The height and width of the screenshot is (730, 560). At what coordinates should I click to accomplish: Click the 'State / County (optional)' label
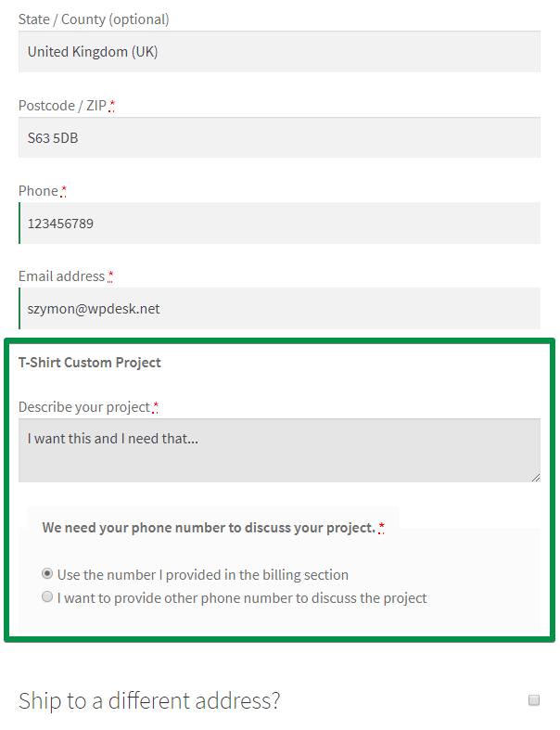coord(94,19)
